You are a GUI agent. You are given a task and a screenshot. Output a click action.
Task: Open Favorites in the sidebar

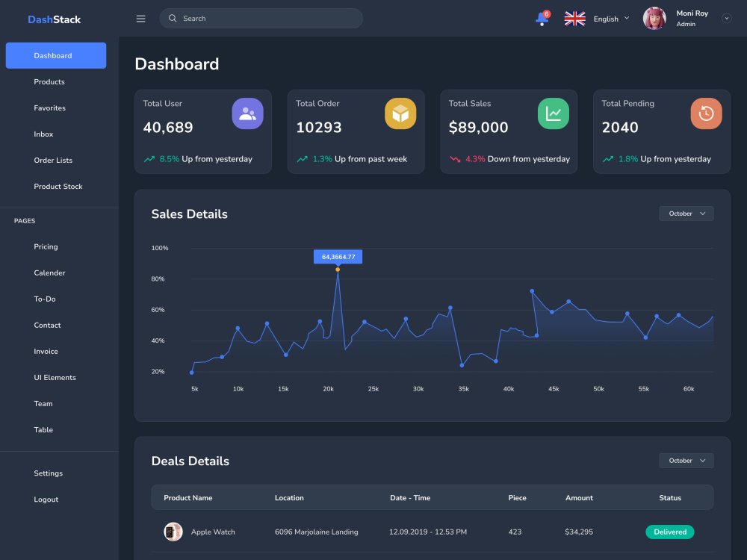(49, 108)
